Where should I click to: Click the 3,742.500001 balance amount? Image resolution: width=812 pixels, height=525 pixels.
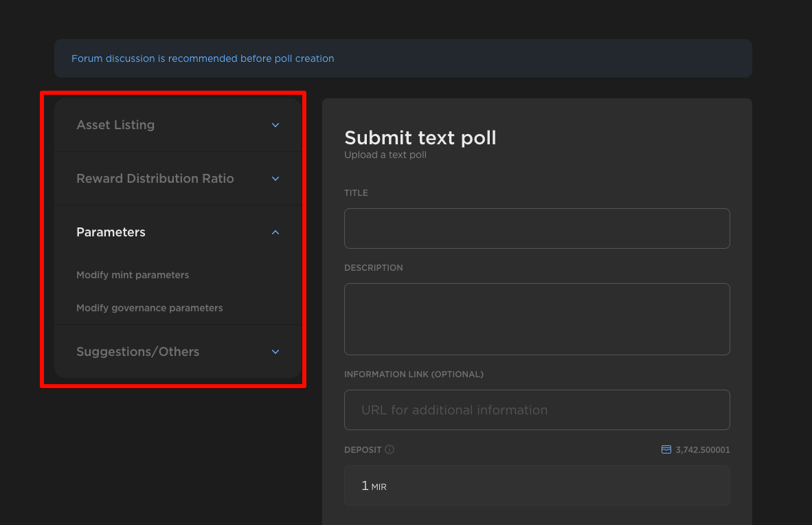pos(703,450)
